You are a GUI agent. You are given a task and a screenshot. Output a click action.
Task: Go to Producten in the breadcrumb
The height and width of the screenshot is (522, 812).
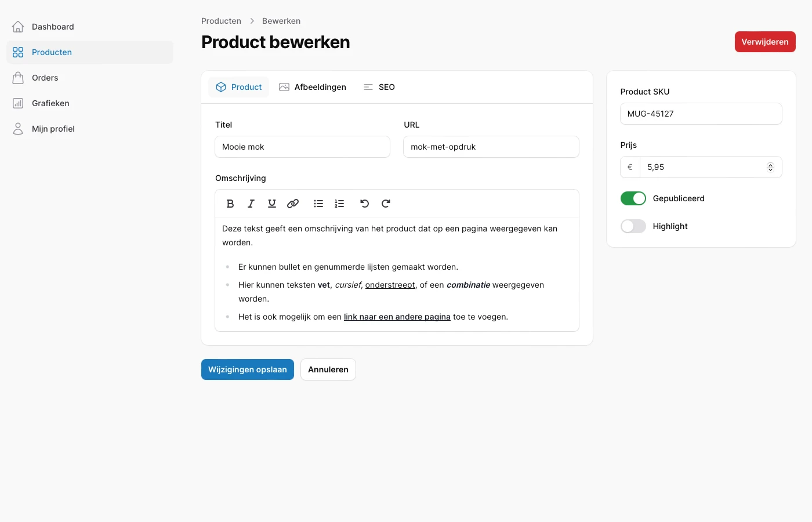[221, 21]
